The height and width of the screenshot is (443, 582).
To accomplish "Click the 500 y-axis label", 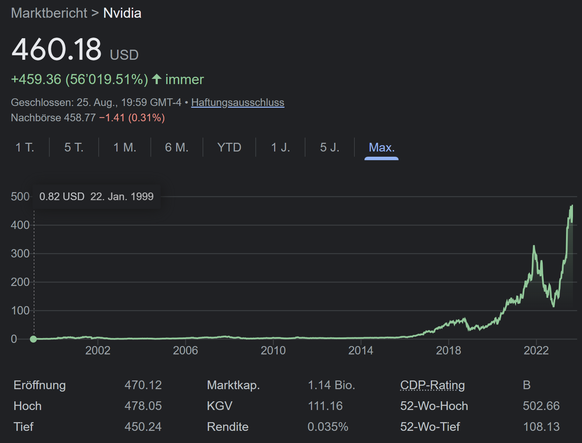I will coord(20,197).
